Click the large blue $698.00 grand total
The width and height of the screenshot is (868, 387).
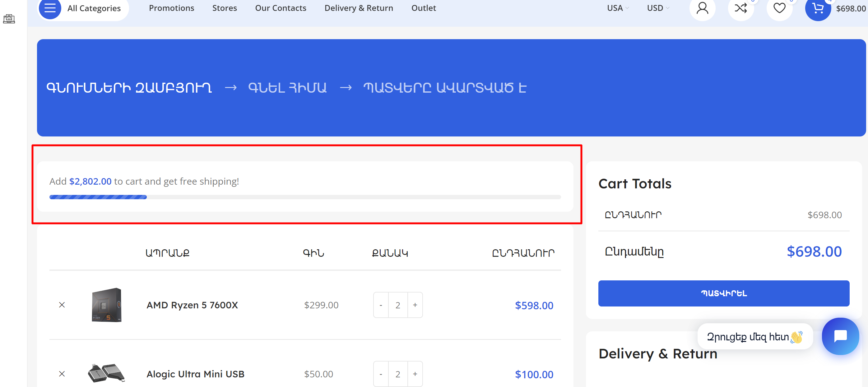pos(814,251)
